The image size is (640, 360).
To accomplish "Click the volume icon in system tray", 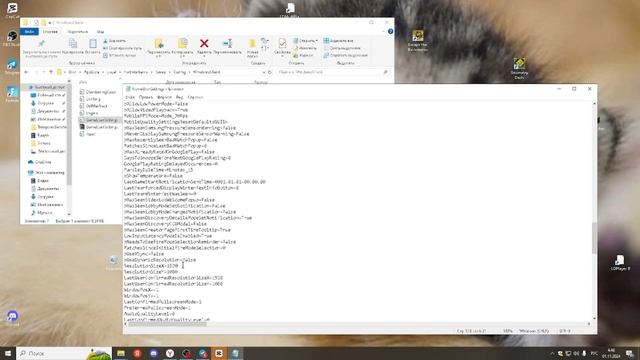I will (x=576, y=353).
